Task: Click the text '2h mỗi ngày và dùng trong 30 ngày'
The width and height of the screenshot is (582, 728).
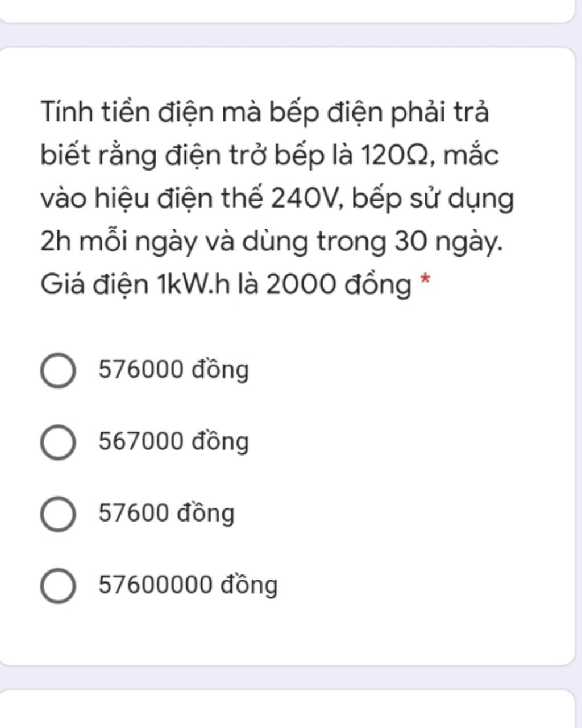Action: tap(270, 242)
